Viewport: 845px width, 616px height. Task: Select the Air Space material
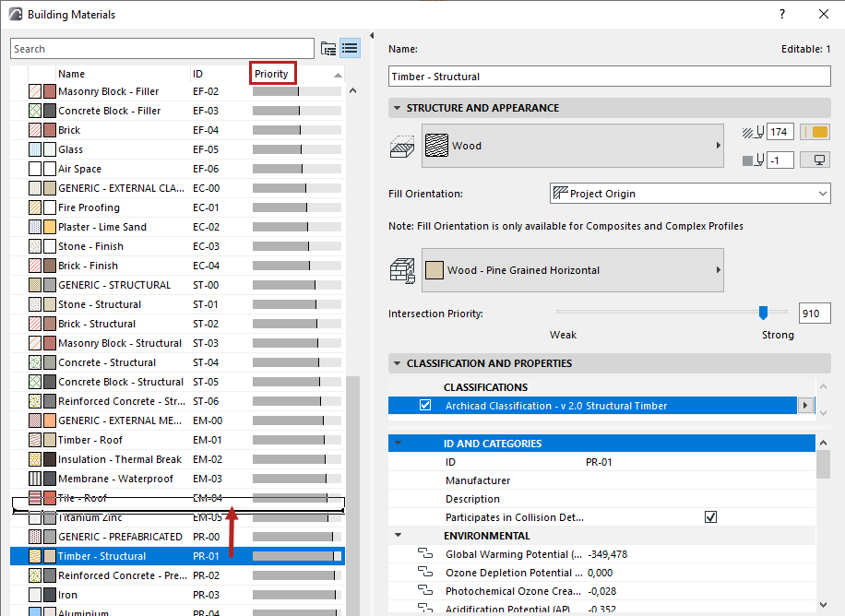(177, 169)
